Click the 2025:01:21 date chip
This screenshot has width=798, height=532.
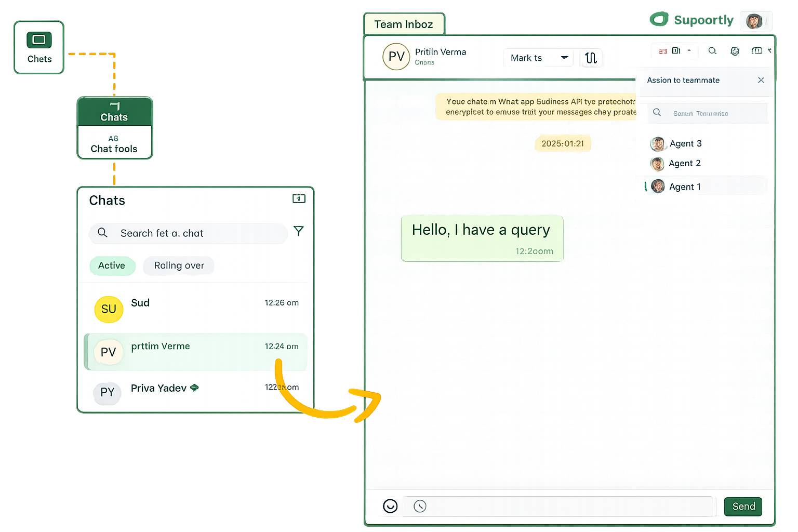563,143
